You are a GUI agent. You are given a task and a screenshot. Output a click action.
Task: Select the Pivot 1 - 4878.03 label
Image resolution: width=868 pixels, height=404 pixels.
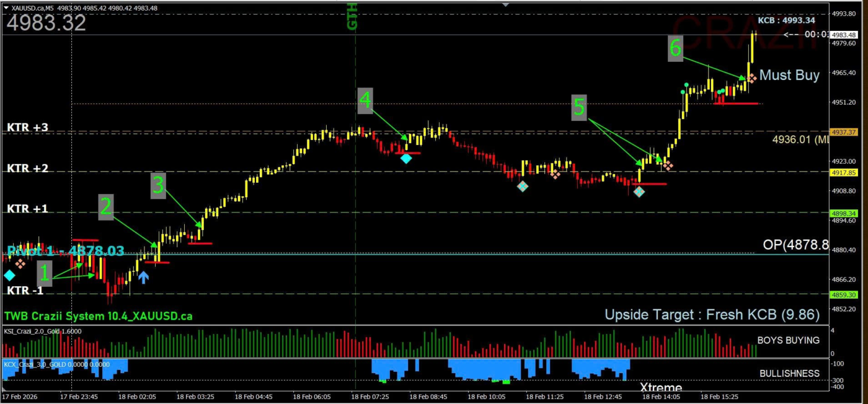65,251
